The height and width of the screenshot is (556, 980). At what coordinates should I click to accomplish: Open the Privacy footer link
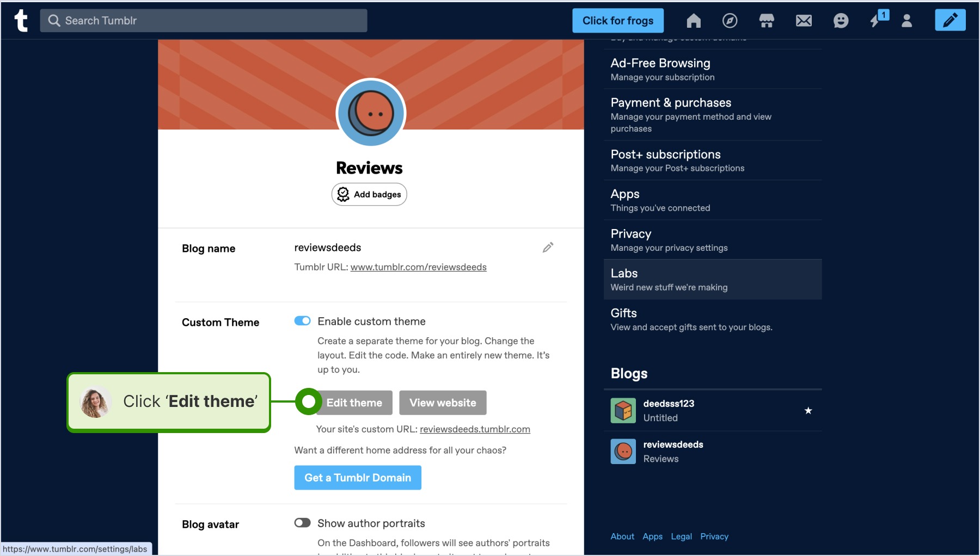click(714, 536)
